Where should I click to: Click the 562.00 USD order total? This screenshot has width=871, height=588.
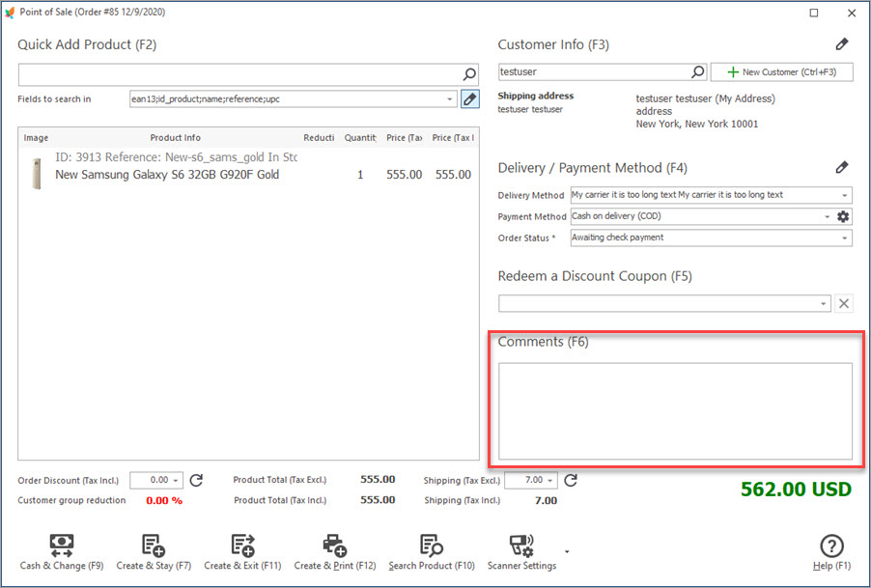coord(796,490)
